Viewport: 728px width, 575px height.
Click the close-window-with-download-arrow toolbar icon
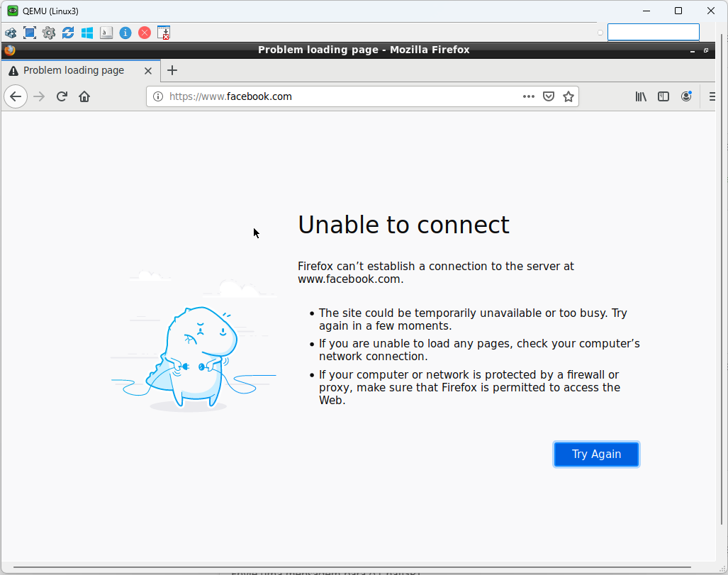(164, 33)
